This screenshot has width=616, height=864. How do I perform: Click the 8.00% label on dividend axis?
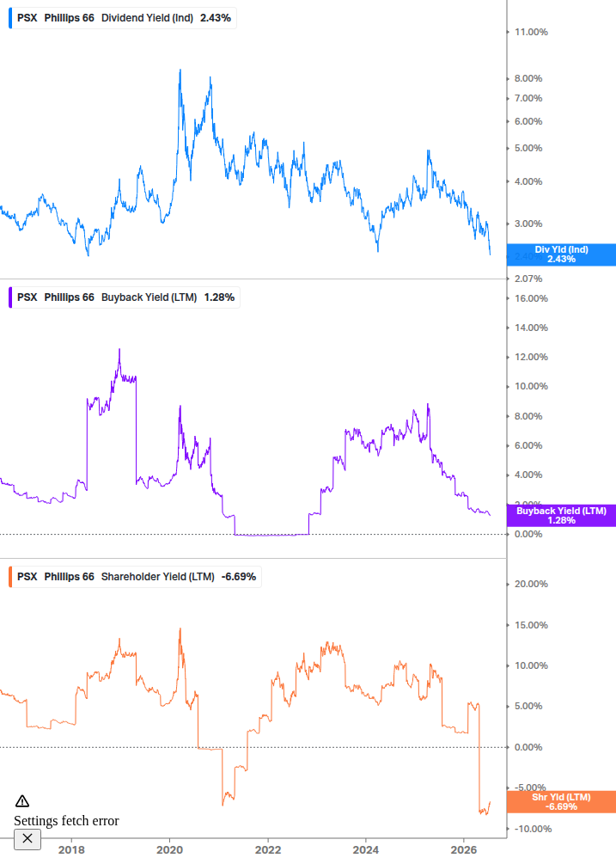click(528, 78)
